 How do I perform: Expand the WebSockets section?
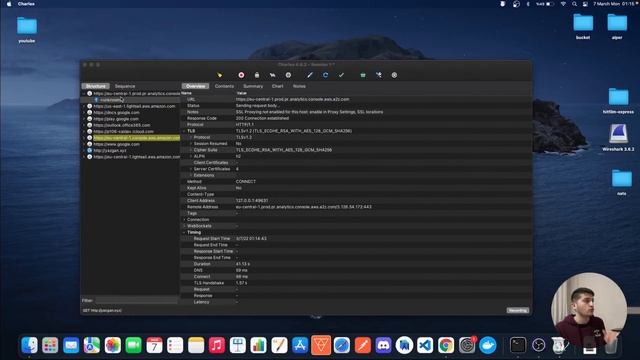(184, 226)
